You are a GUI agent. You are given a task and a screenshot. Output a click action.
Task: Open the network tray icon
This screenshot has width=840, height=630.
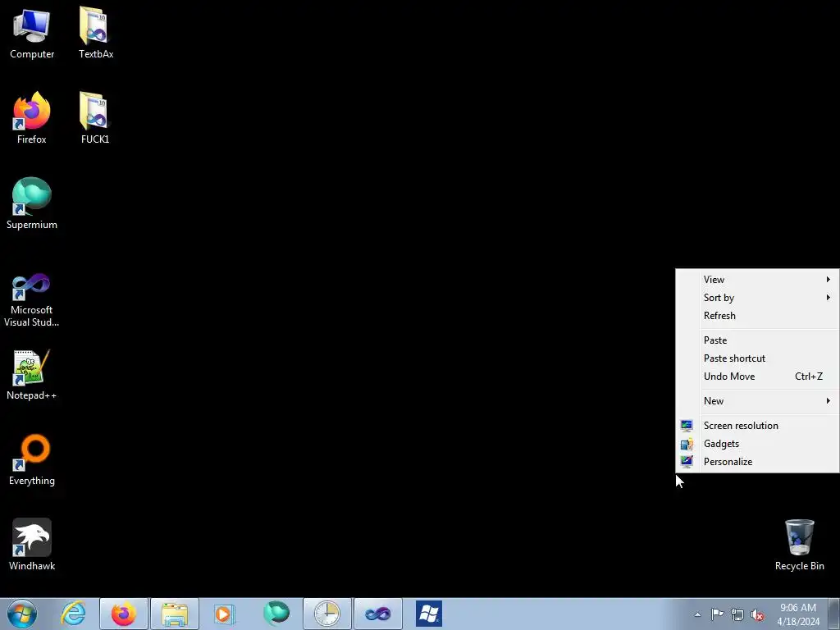click(737, 614)
